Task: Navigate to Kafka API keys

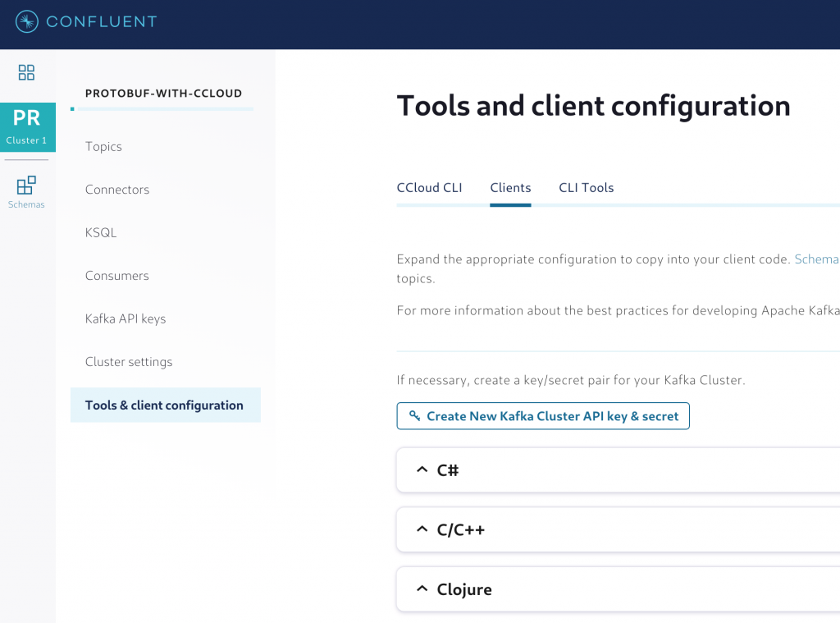Action: (x=124, y=318)
